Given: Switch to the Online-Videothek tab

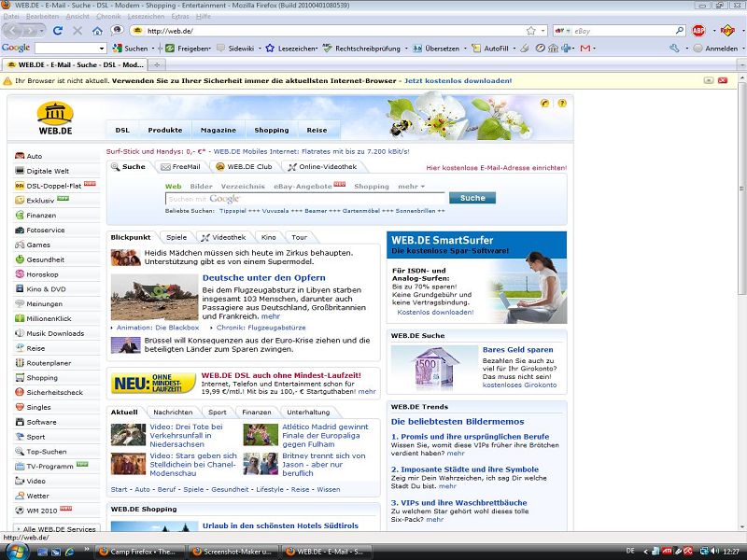Looking at the screenshot, I should (322, 167).
